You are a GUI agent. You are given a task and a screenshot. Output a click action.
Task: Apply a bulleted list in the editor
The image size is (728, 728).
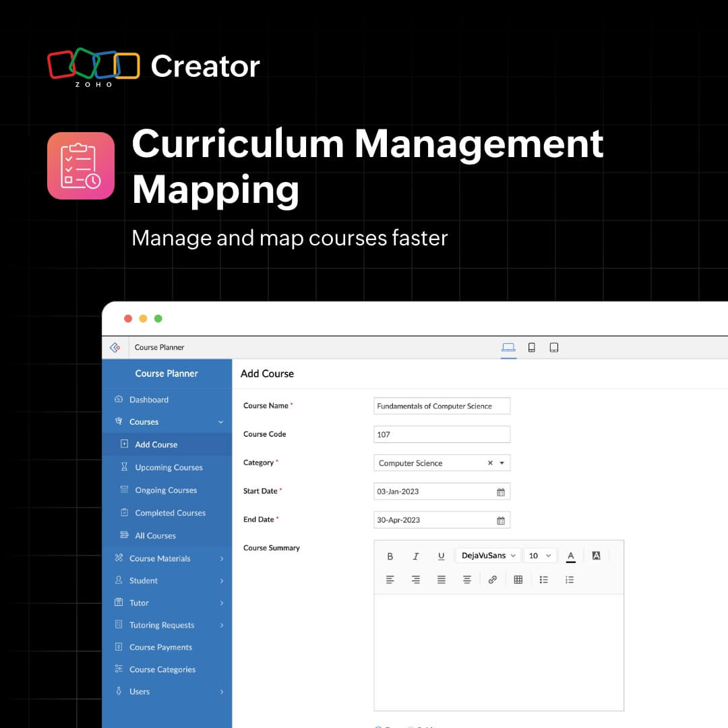[544, 579]
